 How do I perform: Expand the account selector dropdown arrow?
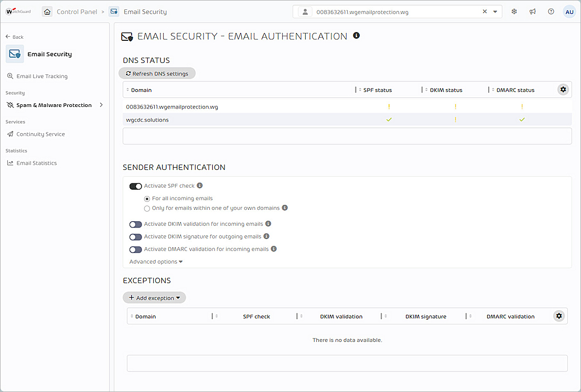(x=494, y=11)
